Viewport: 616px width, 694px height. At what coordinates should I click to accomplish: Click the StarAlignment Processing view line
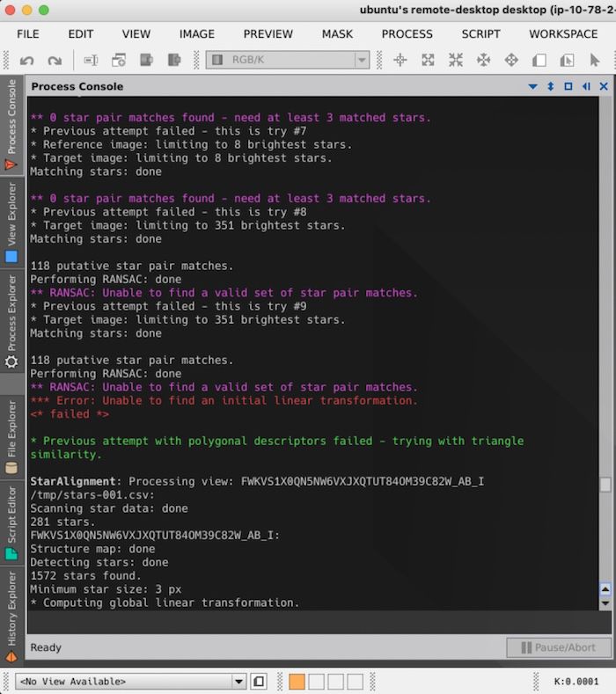point(257,481)
